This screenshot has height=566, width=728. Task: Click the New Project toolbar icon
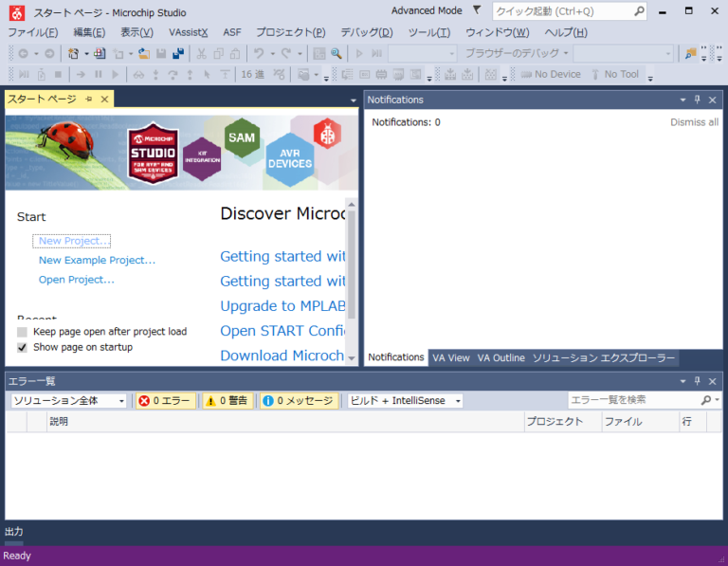[73, 54]
